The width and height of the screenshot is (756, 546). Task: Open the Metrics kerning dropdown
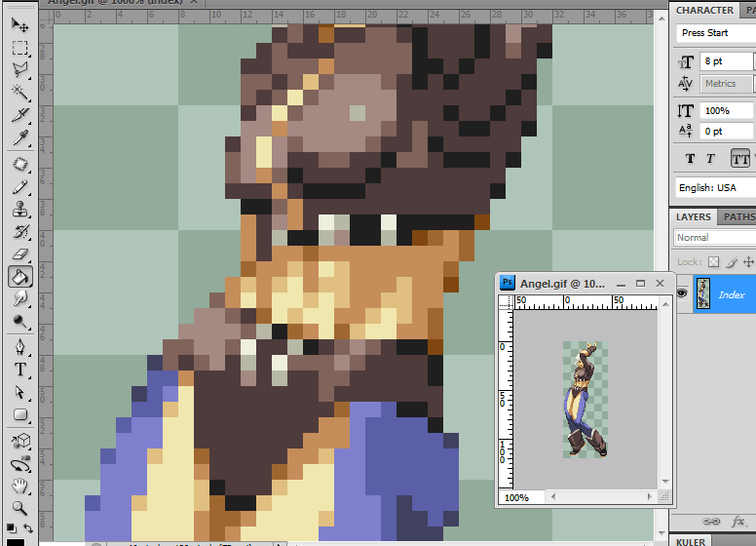click(x=726, y=84)
